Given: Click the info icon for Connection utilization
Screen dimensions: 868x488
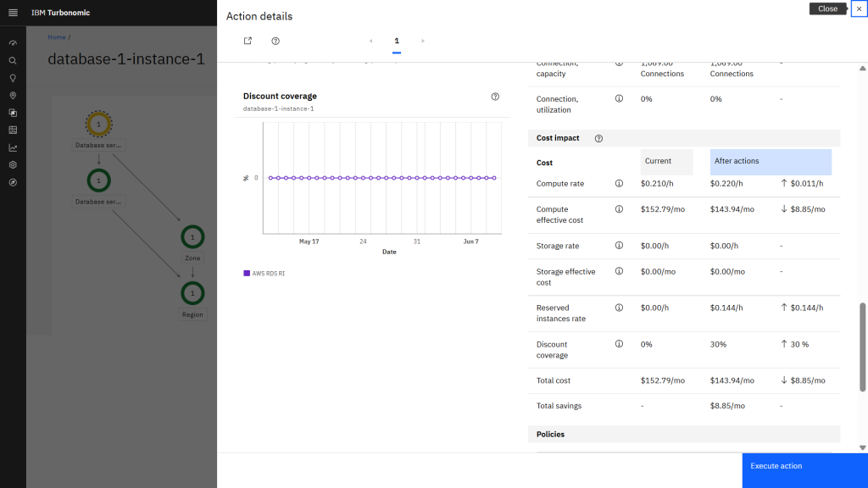Looking at the screenshot, I should coord(619,98).
